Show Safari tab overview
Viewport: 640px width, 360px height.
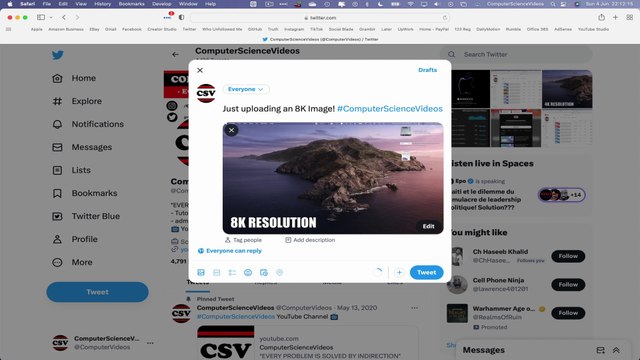point(630,17)
